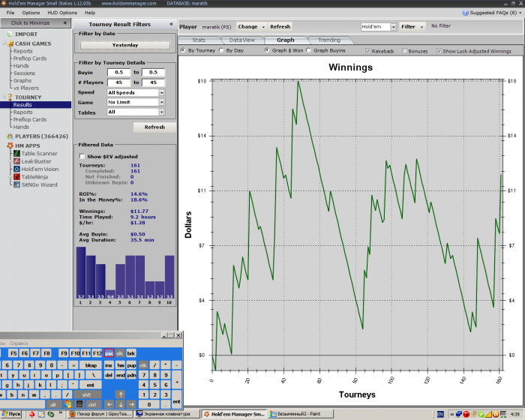Image resolution: width=525 pixels, height=420 pixels.
Task: Switch to the Trending tab
Action: tap(328, 40)
